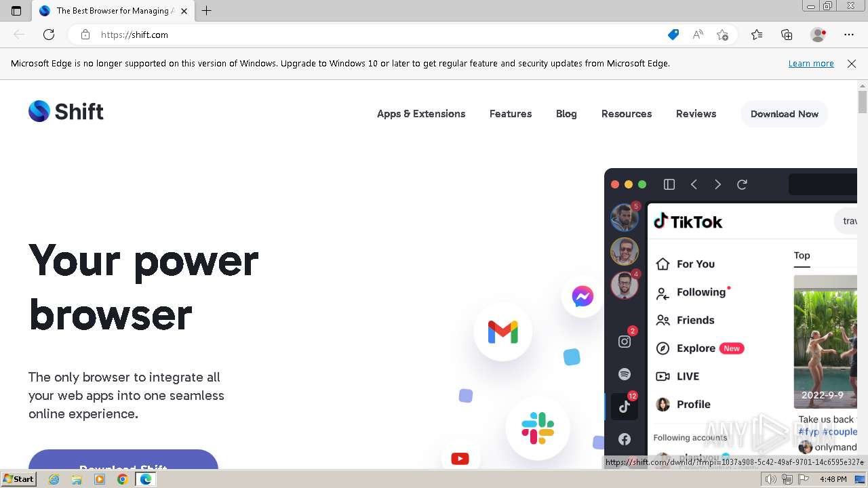Click the Top tab in TikTok
The image size is (868, 488).
[802, 256]
